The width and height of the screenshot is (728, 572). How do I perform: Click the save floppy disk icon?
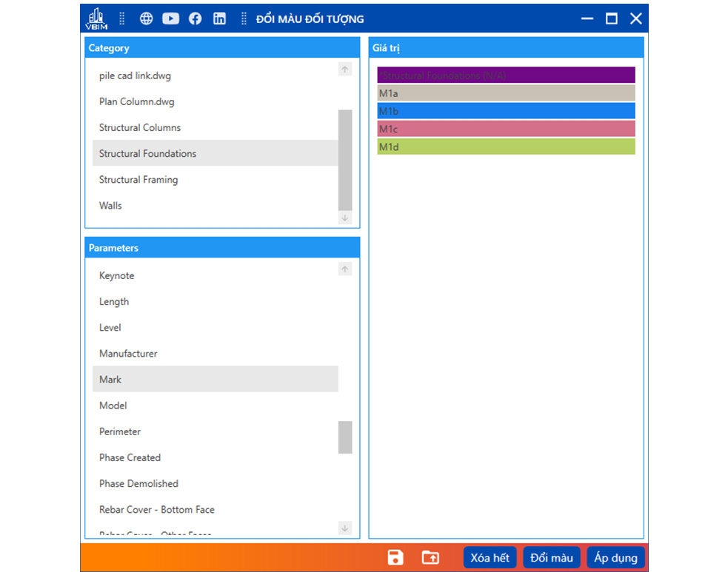(x=395, y=557)
